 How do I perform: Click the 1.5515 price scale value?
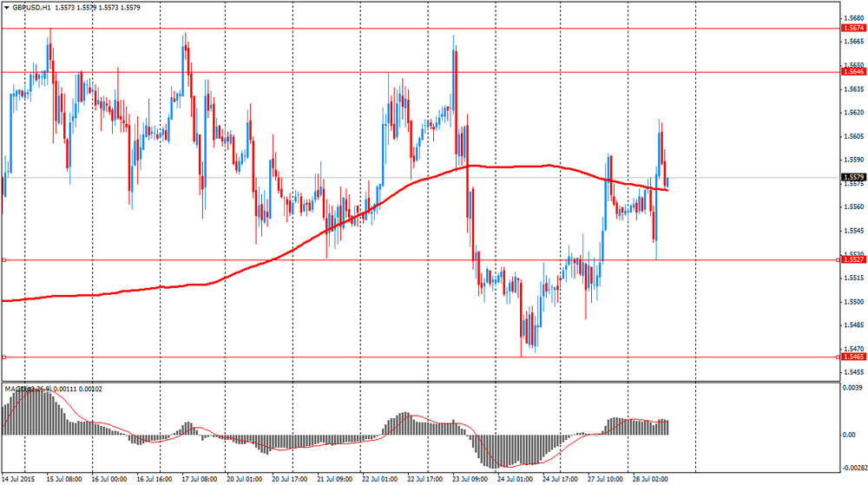[x=853, y=279]
